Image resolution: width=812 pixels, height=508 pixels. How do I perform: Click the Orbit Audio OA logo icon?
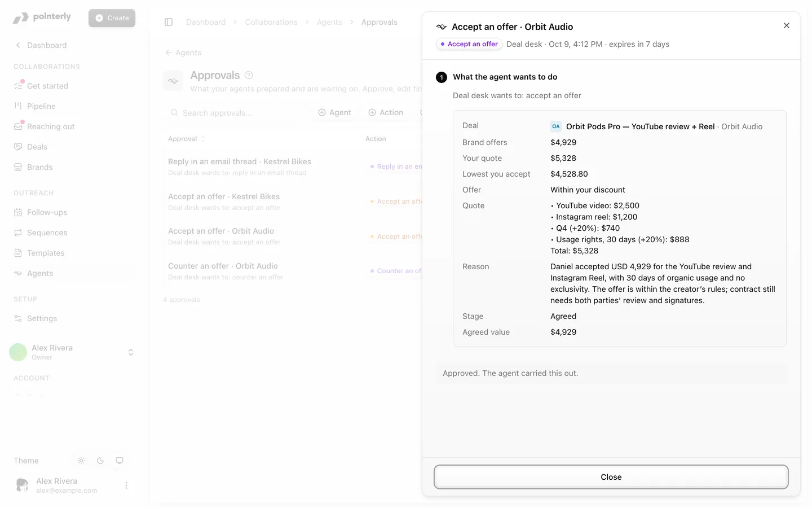point(556,126)
